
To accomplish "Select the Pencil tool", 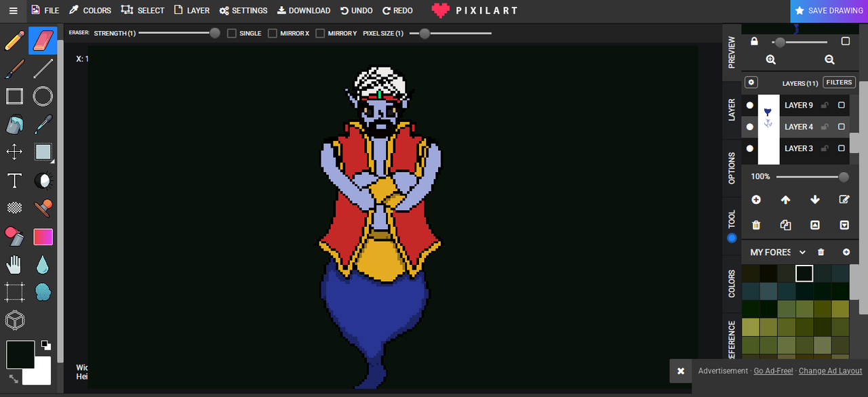I will coord(14,40).
